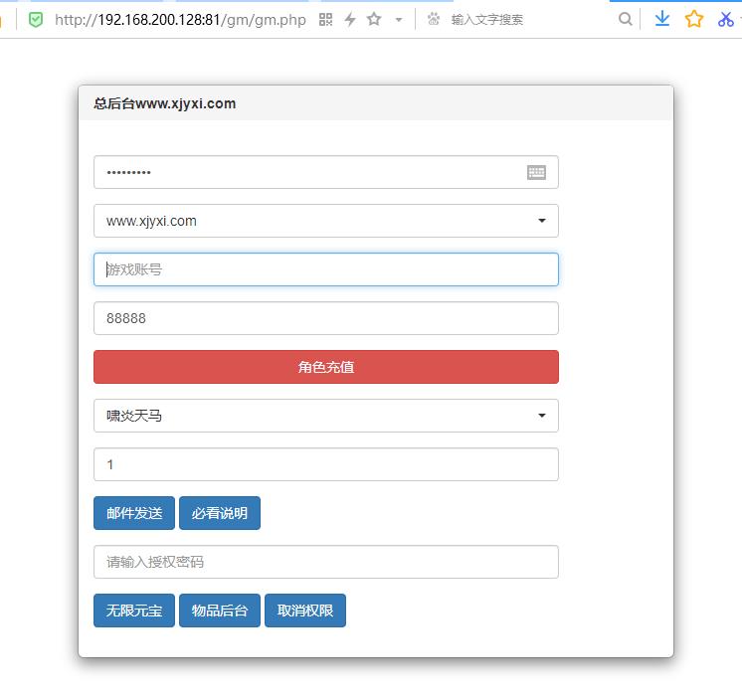Click the 请输入授权密码 field

tap(325, 562)
